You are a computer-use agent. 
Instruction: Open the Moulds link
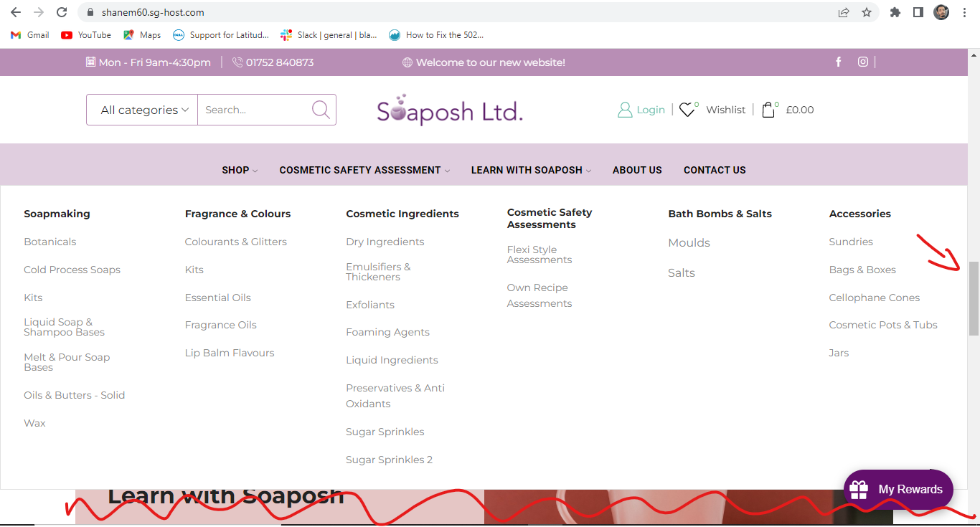tap(689, 243)
